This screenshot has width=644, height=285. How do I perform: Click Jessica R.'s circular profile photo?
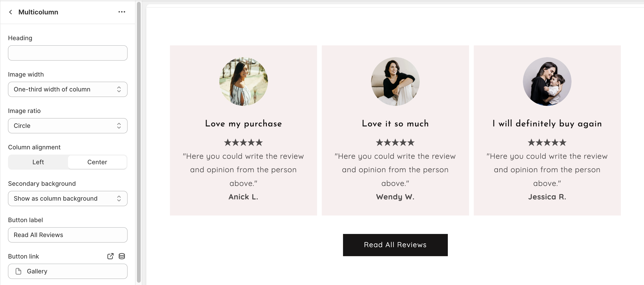pos(547,82)
